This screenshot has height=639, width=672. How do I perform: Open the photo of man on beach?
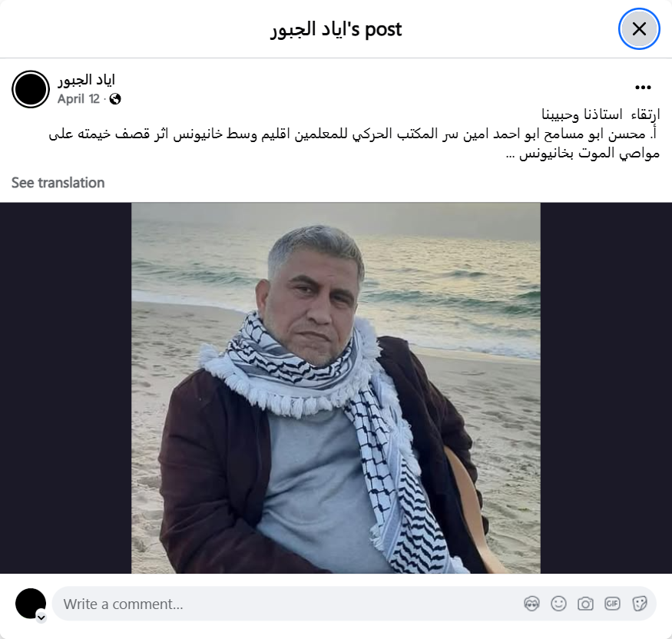(x=336, y=388)
